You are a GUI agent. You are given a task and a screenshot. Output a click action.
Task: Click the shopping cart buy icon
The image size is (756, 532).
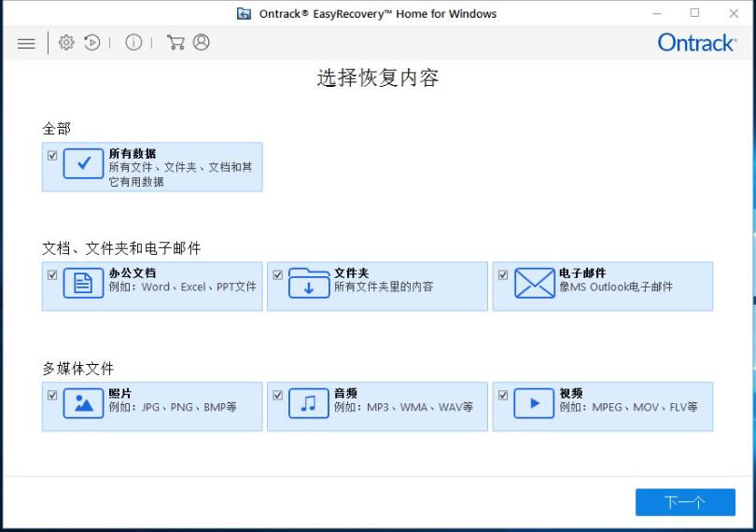pyautogui.click(x=175, y=42)
